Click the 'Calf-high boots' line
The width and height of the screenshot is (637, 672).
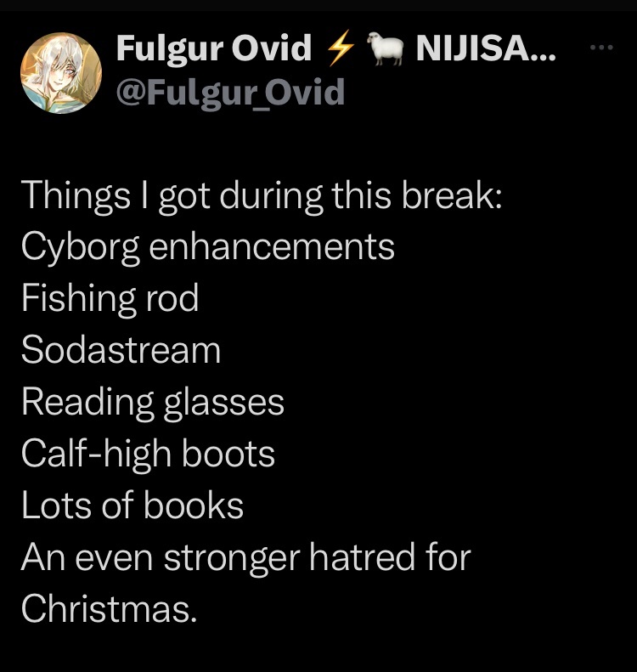pyautogui.click(x=148, y=455)
